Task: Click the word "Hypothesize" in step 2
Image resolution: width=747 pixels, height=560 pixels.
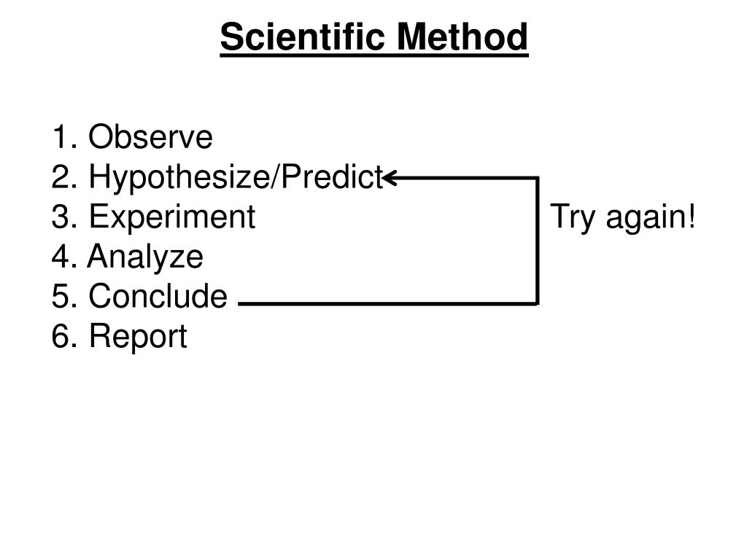Action: pyautogui.click(x=179, y=178)
